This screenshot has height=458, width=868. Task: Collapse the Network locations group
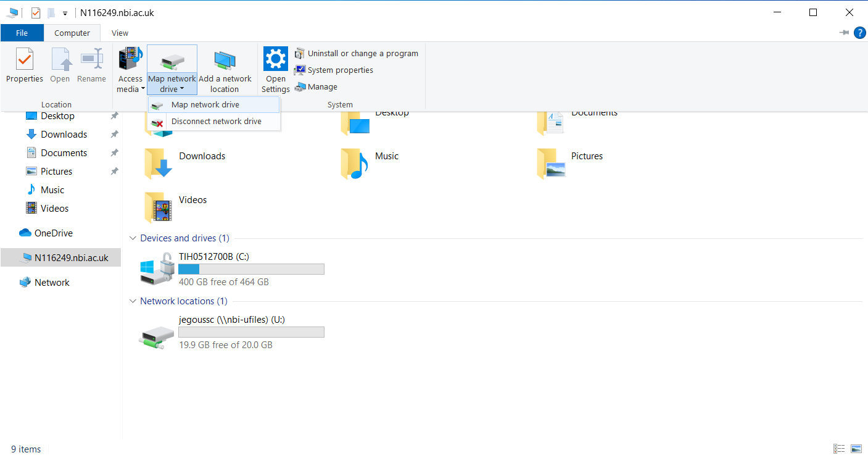pyautogui.click(x=133, y=301)
